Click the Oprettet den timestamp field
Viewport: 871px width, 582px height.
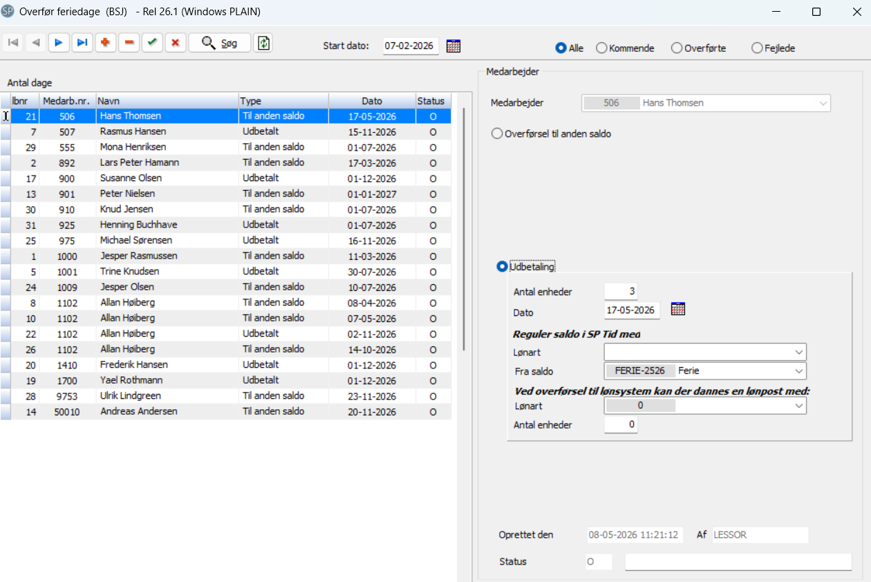pos(635,535)
